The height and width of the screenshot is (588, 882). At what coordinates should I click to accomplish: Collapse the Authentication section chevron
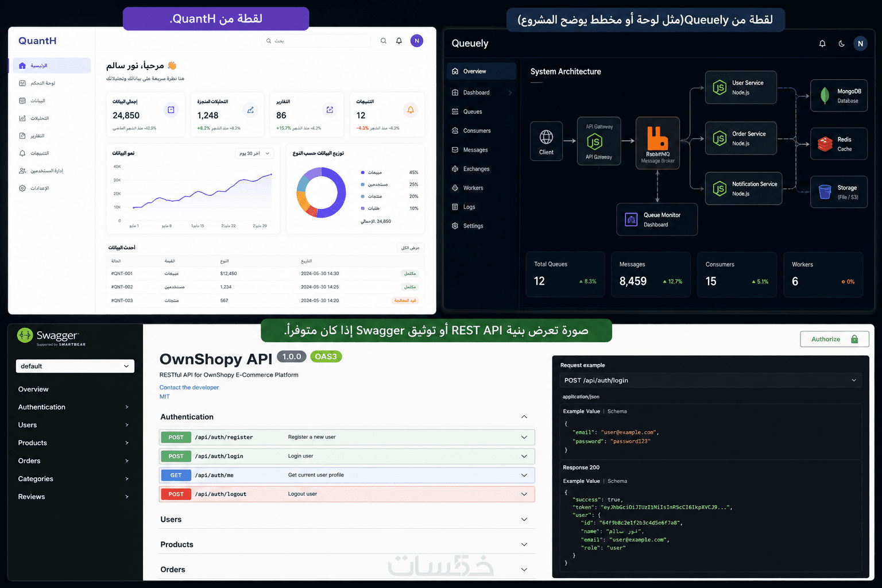tap(524, 417)
